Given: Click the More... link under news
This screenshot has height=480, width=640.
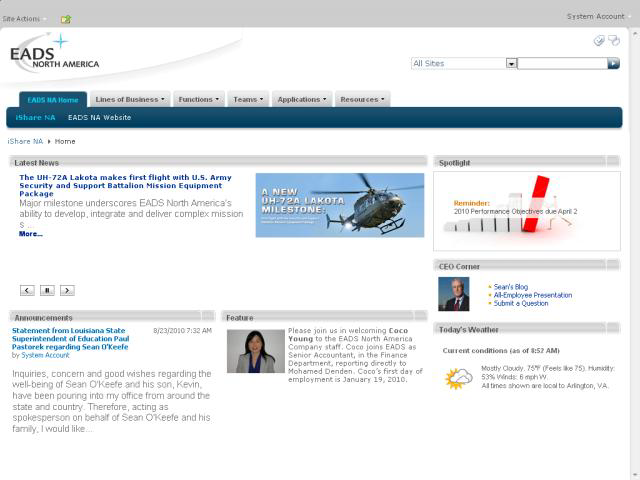Looking at the screenshot, I should pyautogui.click(x=31, y=234).
